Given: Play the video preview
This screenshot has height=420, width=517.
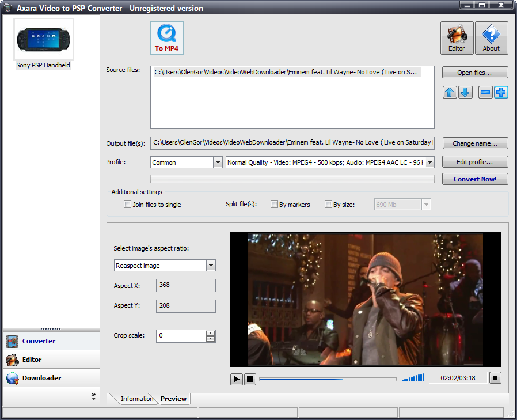Looking at the screenshot, I should [x=237, y=379].
